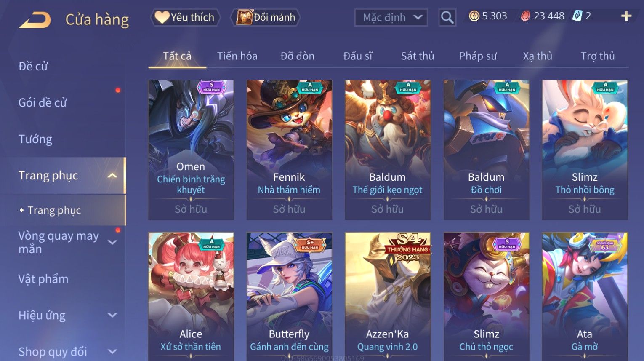This screenshot has width=644, height=361.
Task: Expand the Vòng quay may mắn section
Action: pos(112,242)
